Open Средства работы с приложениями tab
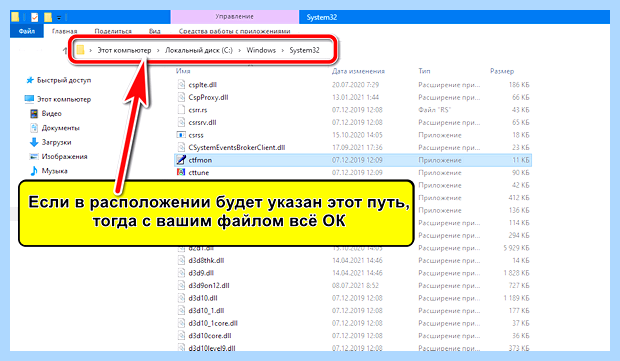This screenshot has height=361, width=620. pyautogui.click(x=234, y=31)
